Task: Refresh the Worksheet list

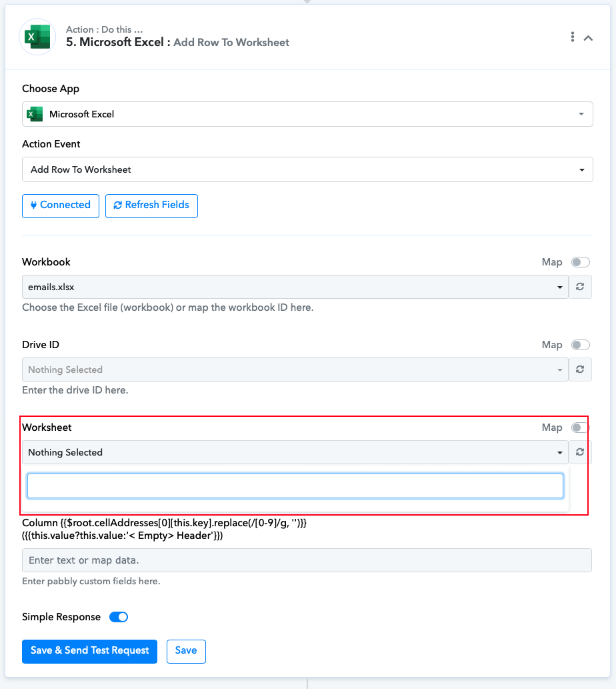Action: [x=580, y=452]
